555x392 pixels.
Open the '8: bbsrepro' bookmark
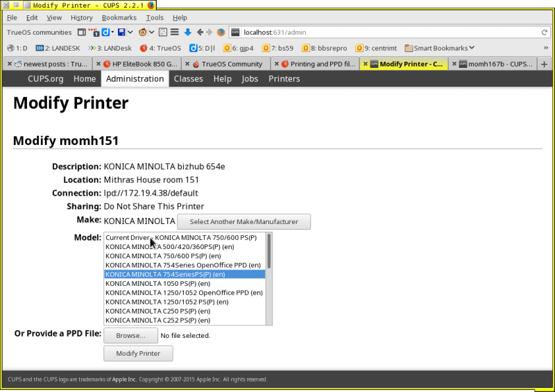[324, 48]
